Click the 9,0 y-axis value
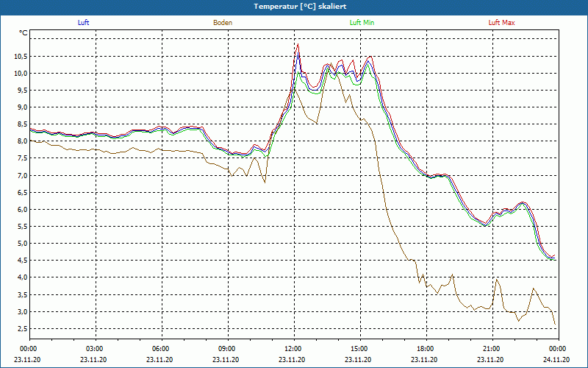 coord(23,107)
